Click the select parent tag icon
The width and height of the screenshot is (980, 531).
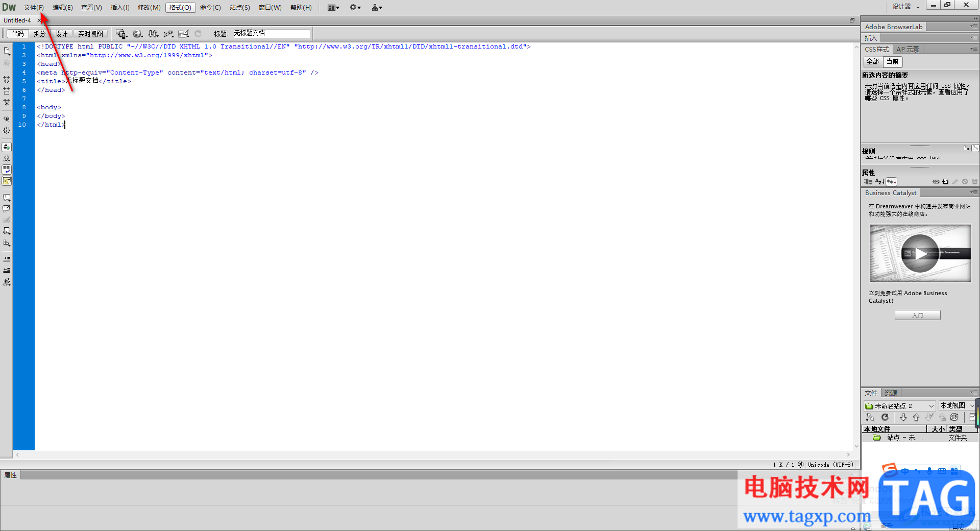pyautogui.click(x=7, y=118)
